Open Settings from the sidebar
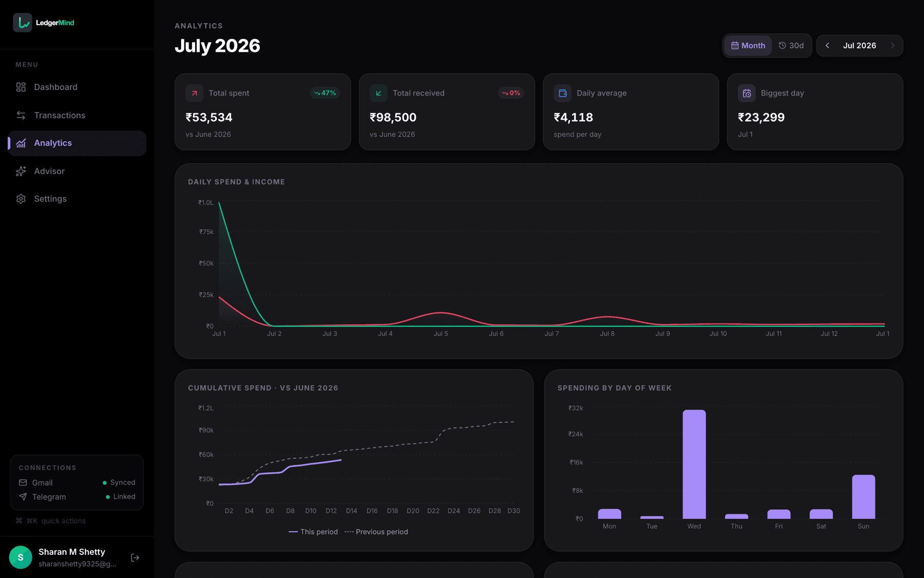The height and width of the screenshot is (578, 924). point(77,199)
